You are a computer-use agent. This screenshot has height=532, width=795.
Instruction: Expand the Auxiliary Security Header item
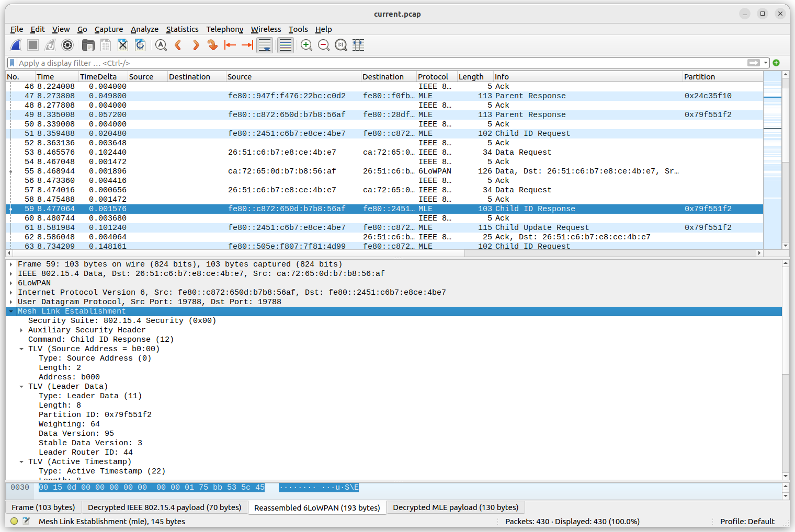point(21,330)
